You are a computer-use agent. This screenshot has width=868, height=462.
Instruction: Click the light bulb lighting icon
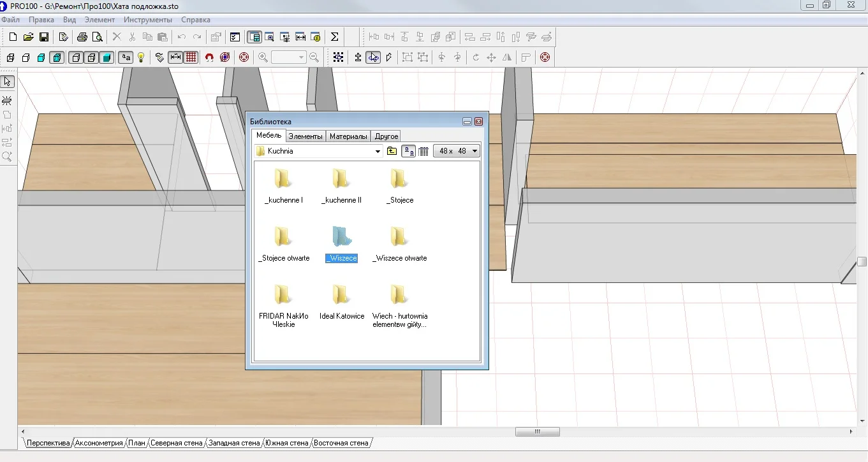141,57
